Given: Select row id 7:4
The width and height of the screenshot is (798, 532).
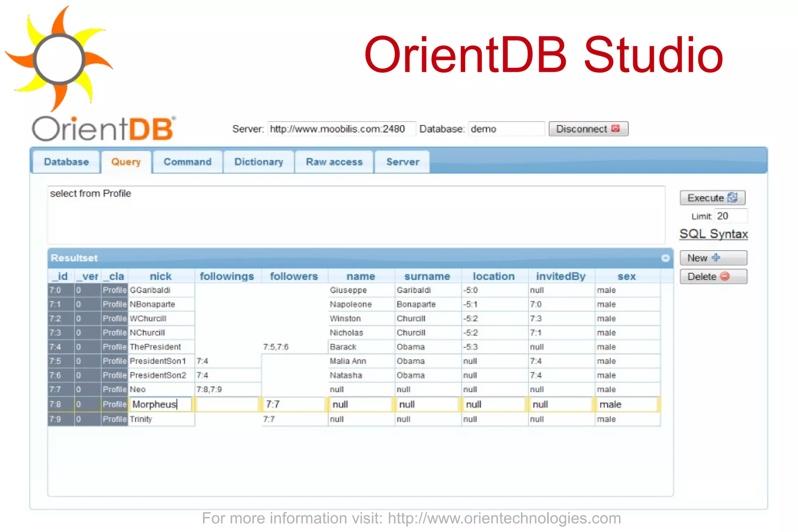Looking at the screenshot, I should coord(61,347).
